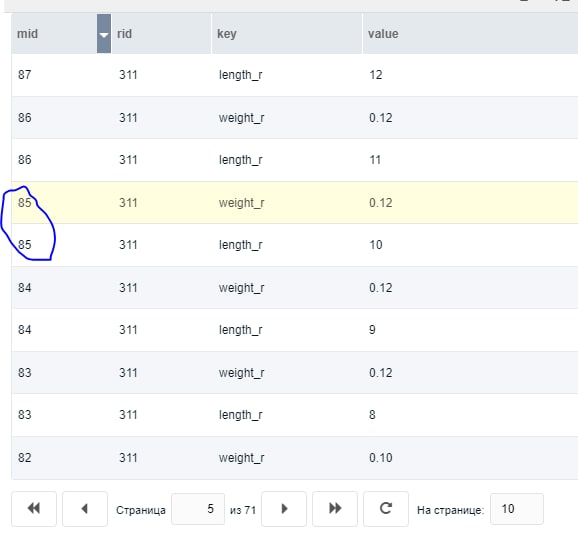Click mid 83 in length_r row
This screenshot has height=543, width=578.
(25, 415)
